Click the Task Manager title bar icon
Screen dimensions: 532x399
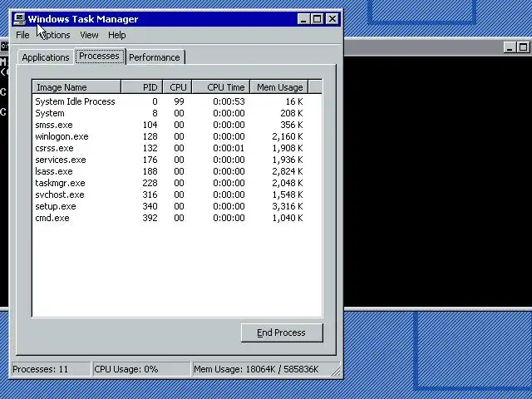click(19, 18)
